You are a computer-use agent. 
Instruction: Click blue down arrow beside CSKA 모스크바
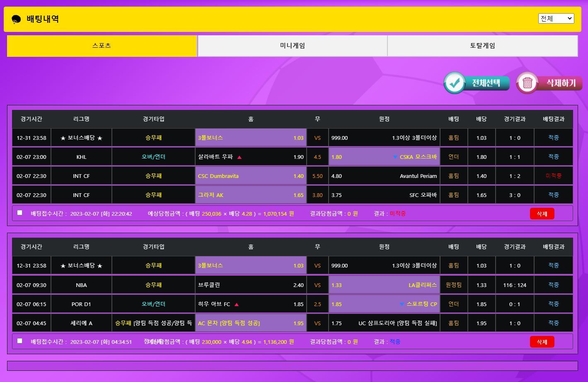tap(395, 157)
